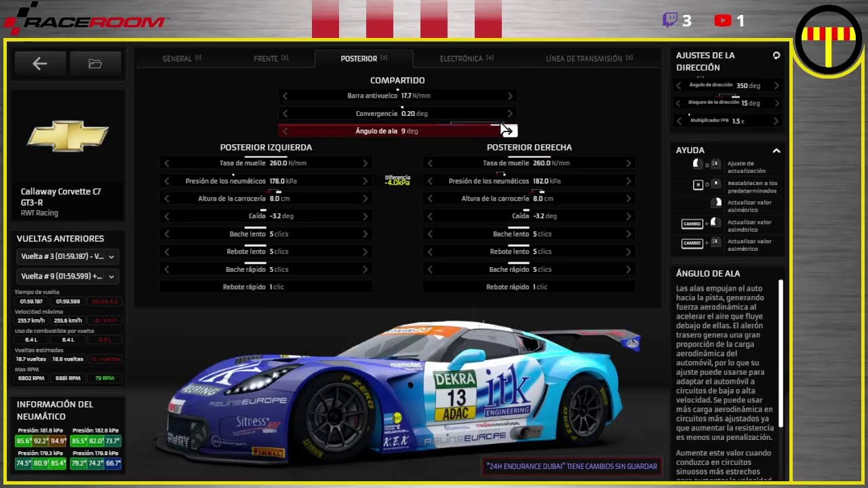Decrease right rear tire pressure
Image resolution: width=868 pixels, height=488 pixels.
pos(429,181)
